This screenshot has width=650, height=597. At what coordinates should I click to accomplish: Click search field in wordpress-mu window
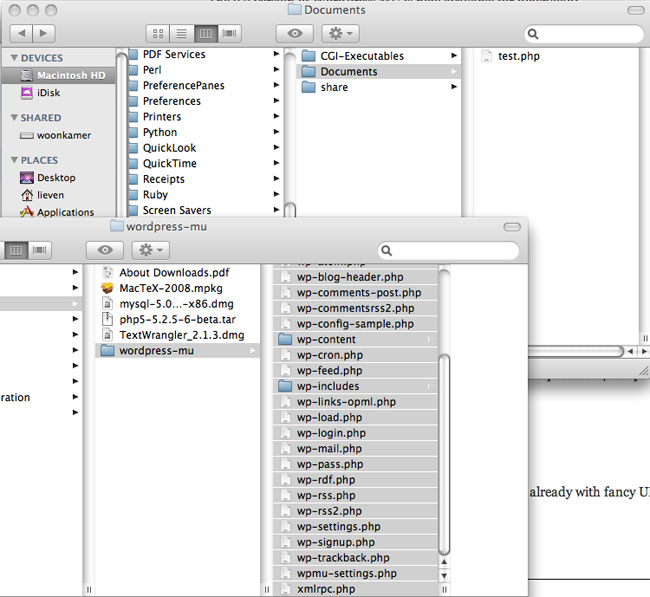click(448, 250)
